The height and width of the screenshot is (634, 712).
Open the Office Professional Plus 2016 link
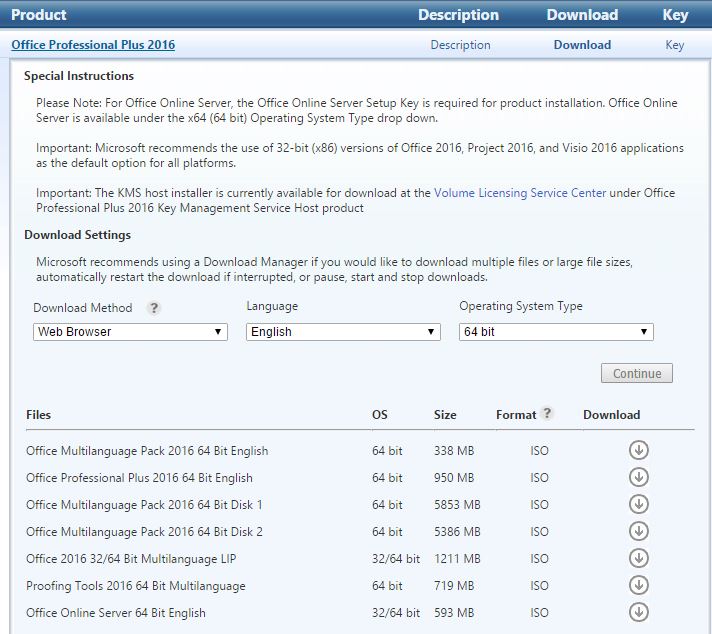[93, 45]
